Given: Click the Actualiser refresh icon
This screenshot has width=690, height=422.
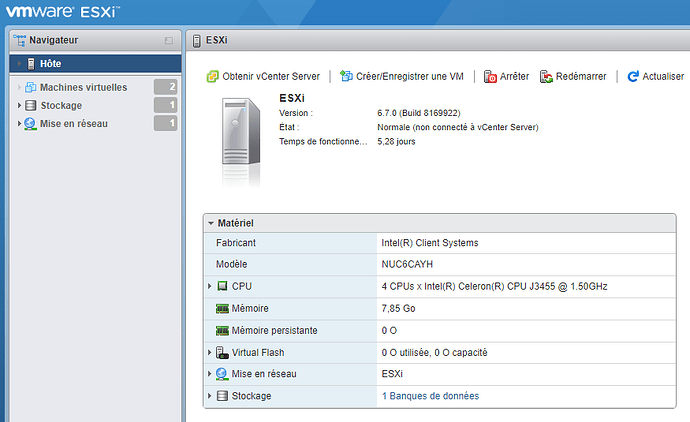Looking at the screenshot, I should point(633,77).
